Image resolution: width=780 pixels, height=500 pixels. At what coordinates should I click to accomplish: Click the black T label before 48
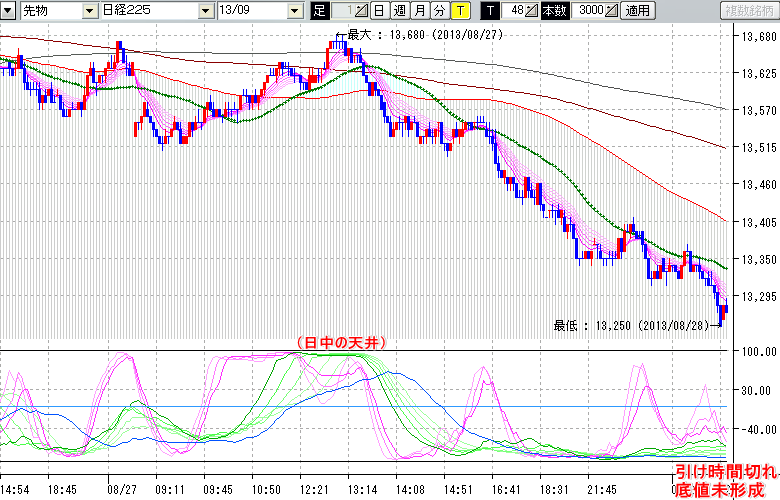click(x=489, y=11)
